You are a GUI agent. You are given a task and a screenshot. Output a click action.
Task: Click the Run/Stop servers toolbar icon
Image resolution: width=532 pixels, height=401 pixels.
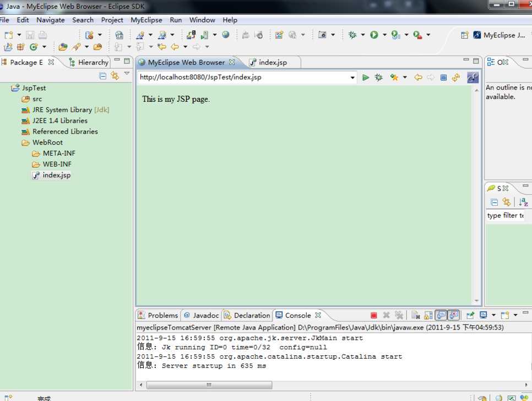(204, 35)
